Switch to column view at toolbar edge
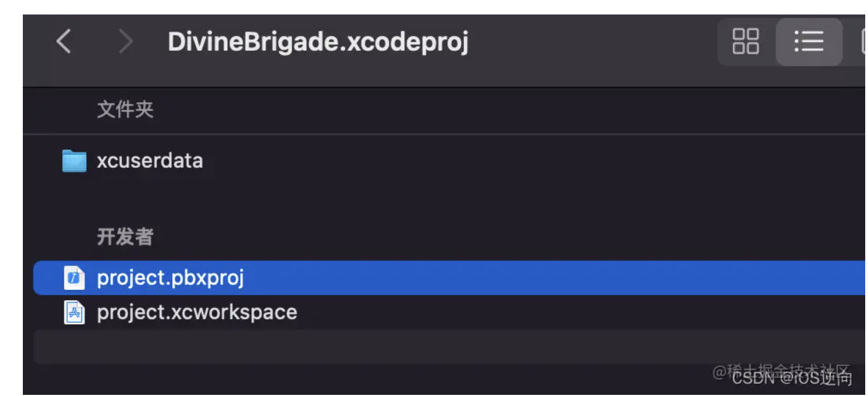 [x=863, y=41]
